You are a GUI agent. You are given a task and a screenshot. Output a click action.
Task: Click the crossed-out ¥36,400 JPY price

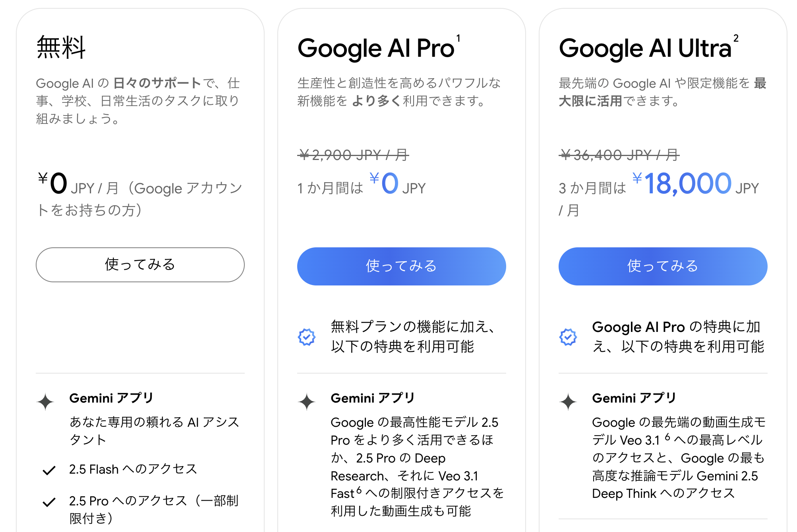click(x=619, y=155)
